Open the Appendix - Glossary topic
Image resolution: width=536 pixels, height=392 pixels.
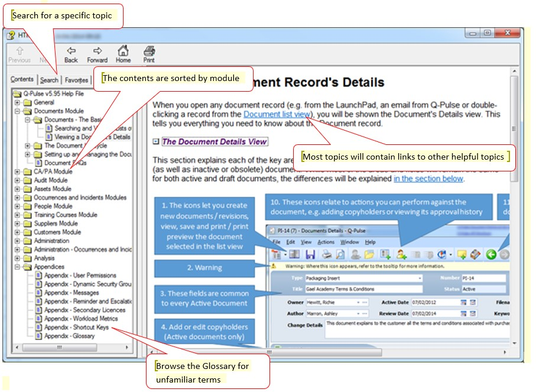[69, 336]
